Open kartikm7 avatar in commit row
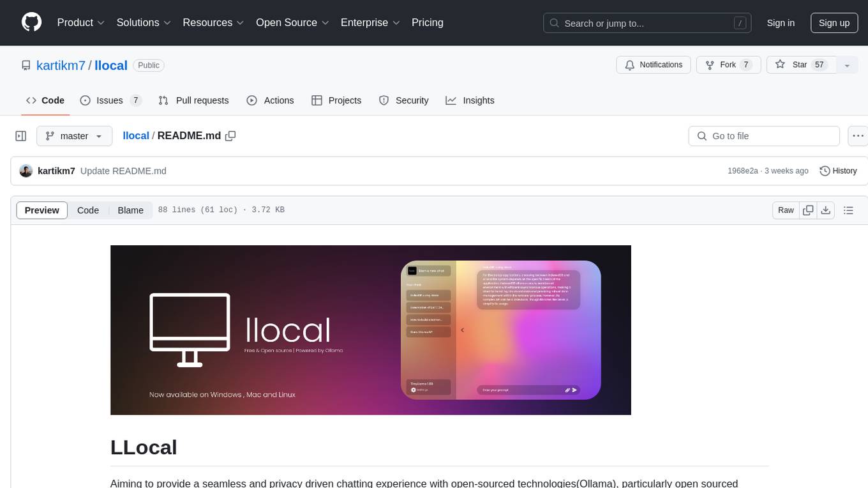Image resolution: width=868 pixels, height=488 pixels. tap(26, 171)
